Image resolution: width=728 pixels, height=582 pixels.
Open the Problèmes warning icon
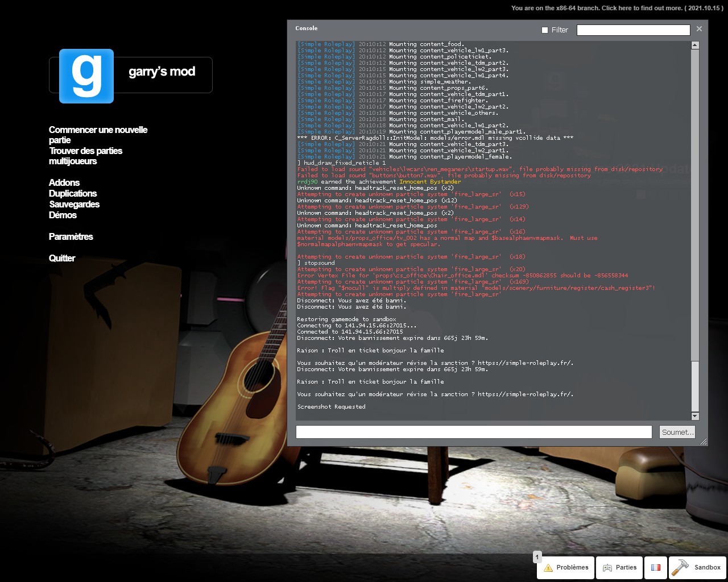tap(548, 568)
